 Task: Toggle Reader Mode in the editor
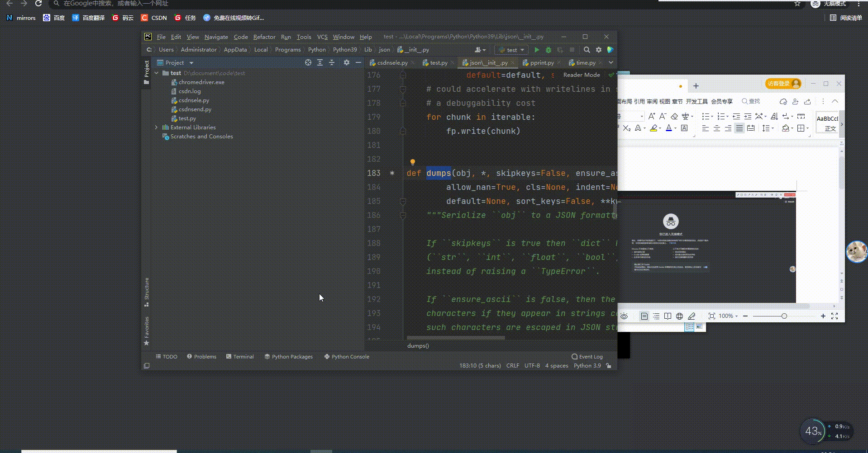(x=582, y=75)
